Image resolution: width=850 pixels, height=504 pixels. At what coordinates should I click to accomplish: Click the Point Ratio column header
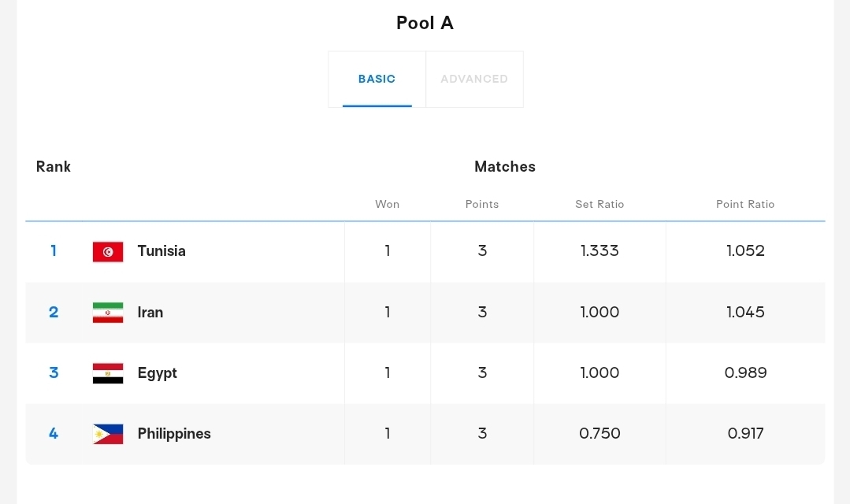click(x=745, y=204)
